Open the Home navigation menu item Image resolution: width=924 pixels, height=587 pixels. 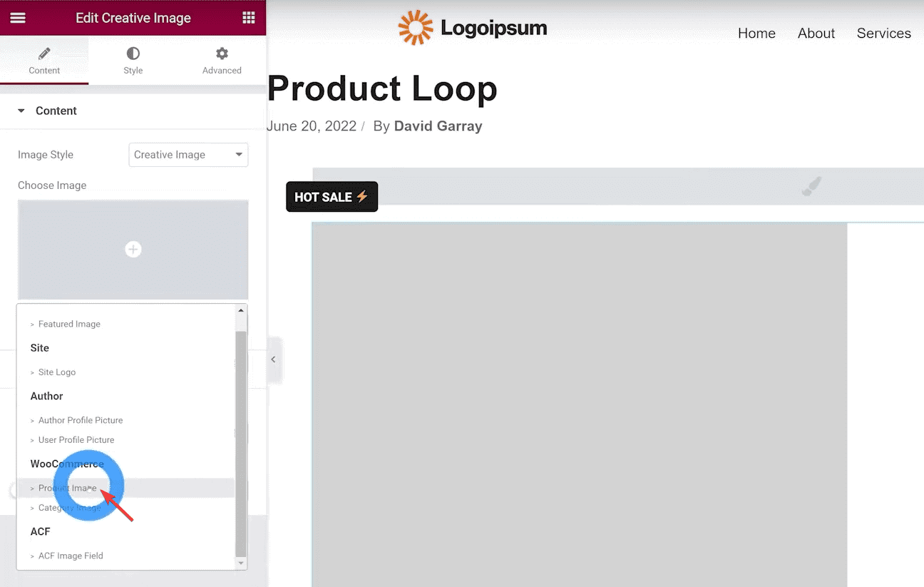756,33
